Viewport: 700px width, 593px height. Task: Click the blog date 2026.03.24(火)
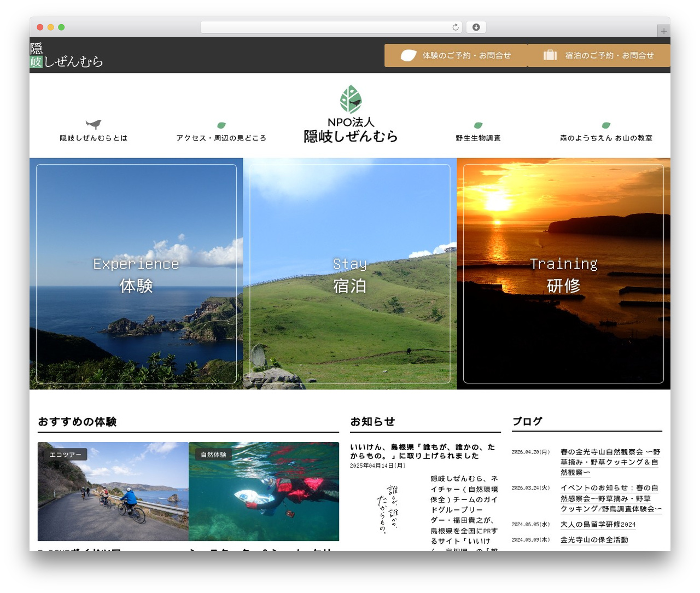531,487
